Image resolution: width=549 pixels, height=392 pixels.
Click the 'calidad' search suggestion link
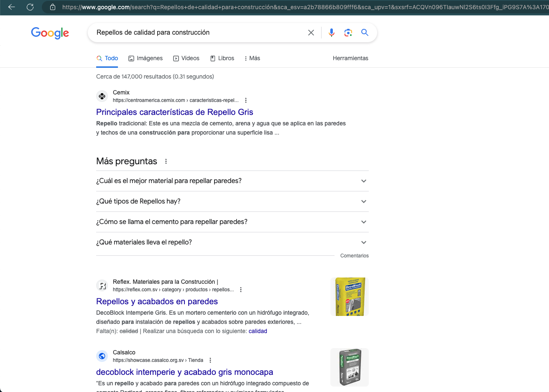coord(258,331)
